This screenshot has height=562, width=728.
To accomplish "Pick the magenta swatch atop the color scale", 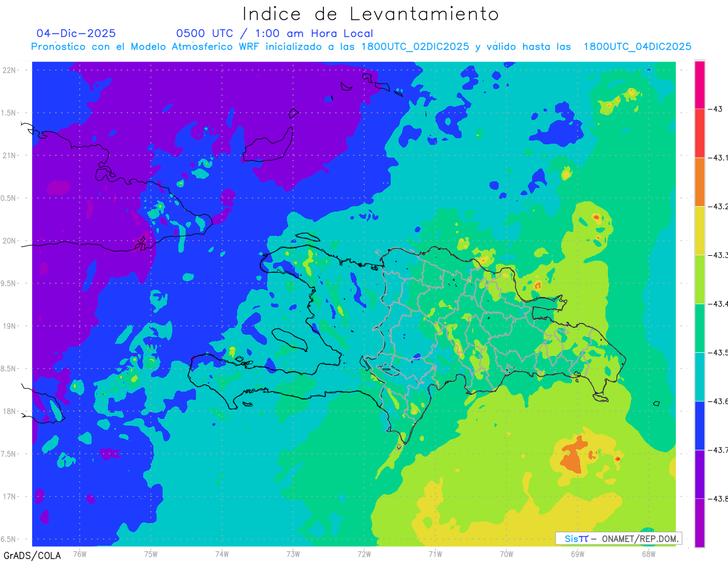I will pyautogui.click(x=699, y=85).
